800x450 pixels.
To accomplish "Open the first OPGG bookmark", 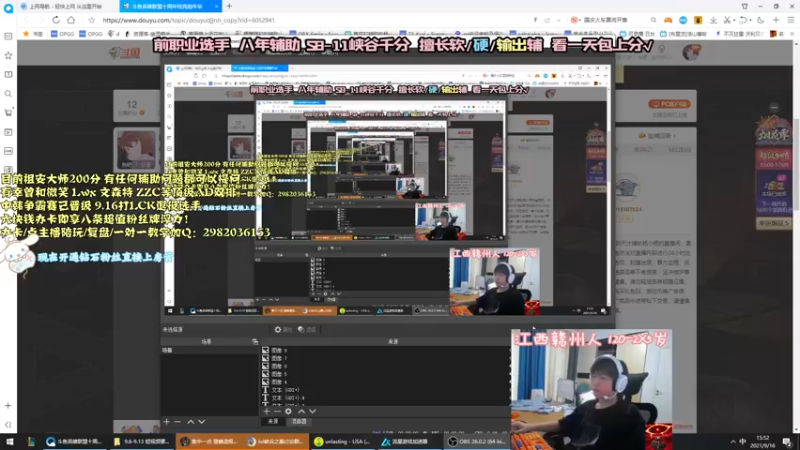I will point(63,34).
